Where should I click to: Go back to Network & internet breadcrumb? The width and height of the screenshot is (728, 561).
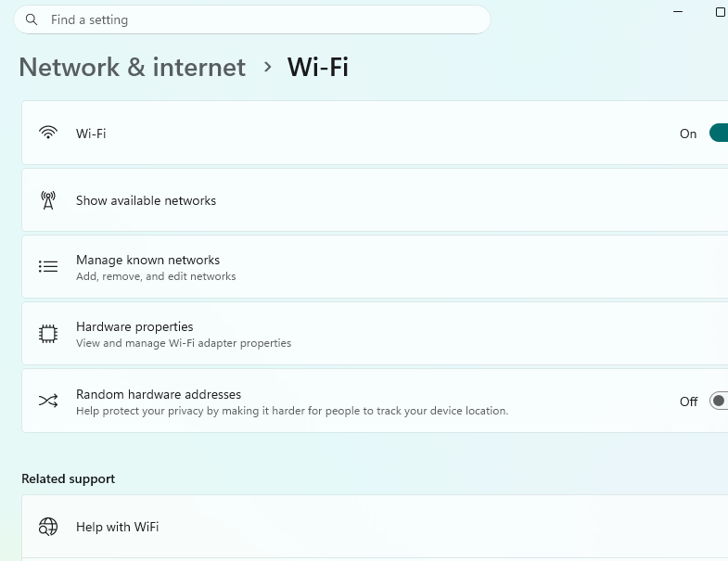pyautogui.click(x=133, y=68)
